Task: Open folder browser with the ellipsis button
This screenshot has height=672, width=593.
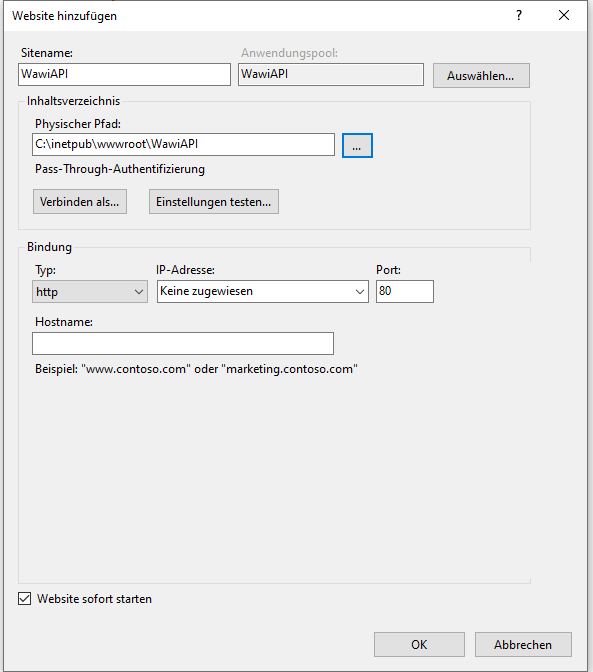Action: [x=357, y=145]
